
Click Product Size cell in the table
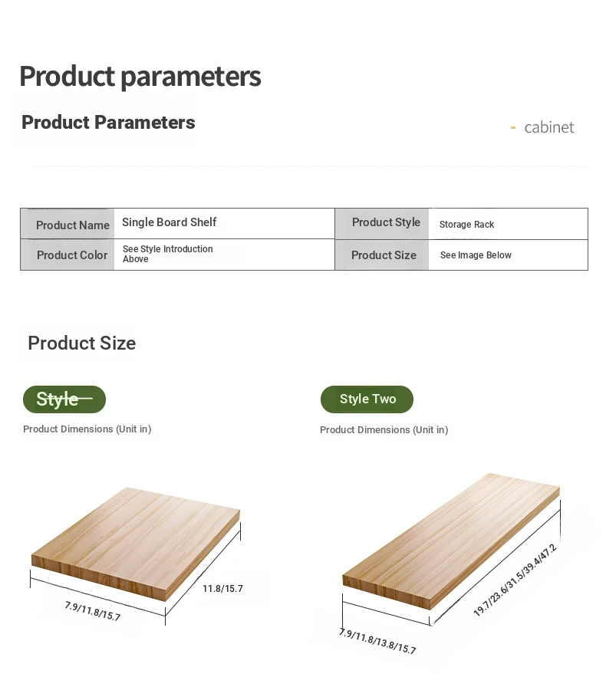pyautogui.click(x=384, y=255)
